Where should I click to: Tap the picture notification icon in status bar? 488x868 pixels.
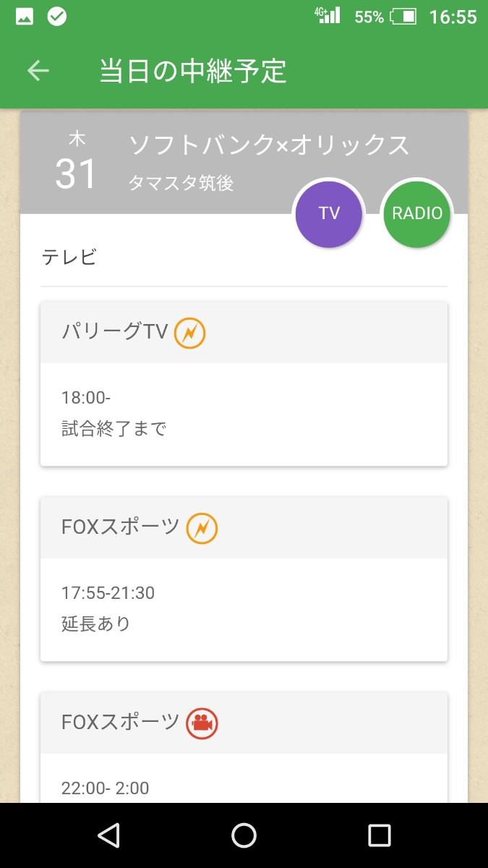coord(25,17)
